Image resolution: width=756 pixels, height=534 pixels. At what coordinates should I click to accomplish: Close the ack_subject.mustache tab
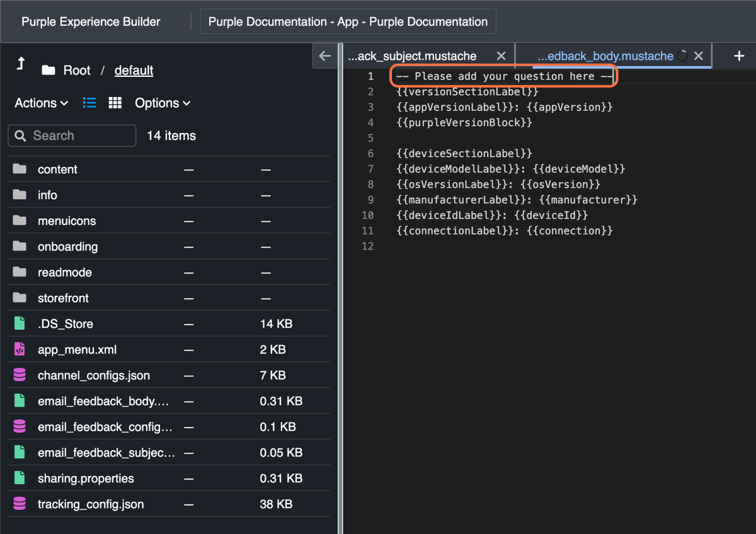pyautogui.click(x=501, y=56)
